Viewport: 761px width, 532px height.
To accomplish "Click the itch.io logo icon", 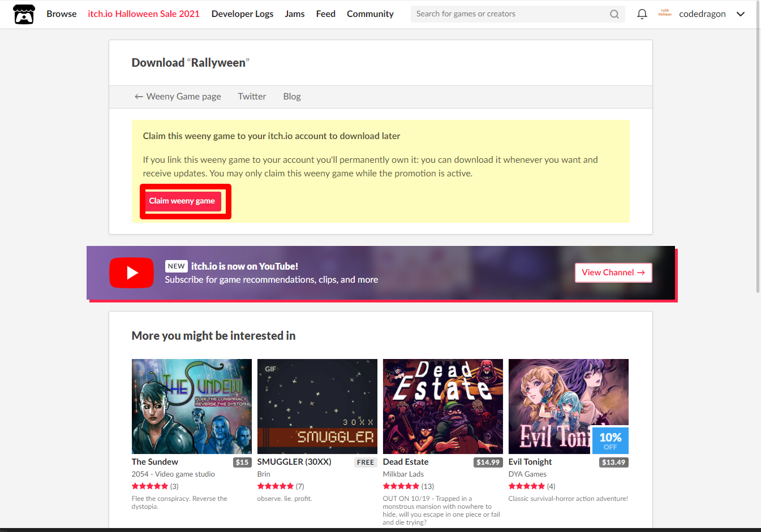I will pos(24,14).
